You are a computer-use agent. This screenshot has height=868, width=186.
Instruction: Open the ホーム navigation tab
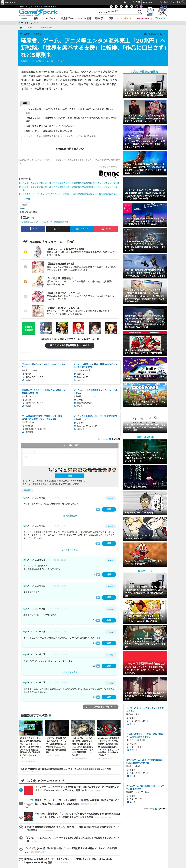[24, 19]
